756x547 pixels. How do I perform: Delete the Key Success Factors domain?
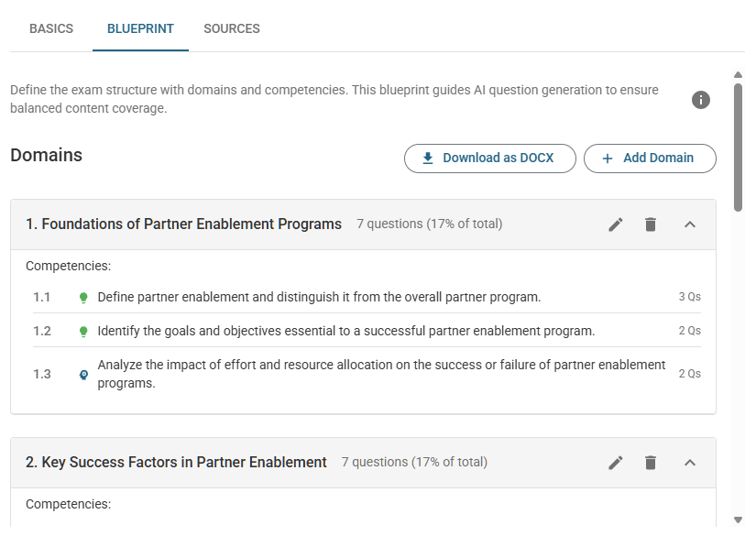651,463
